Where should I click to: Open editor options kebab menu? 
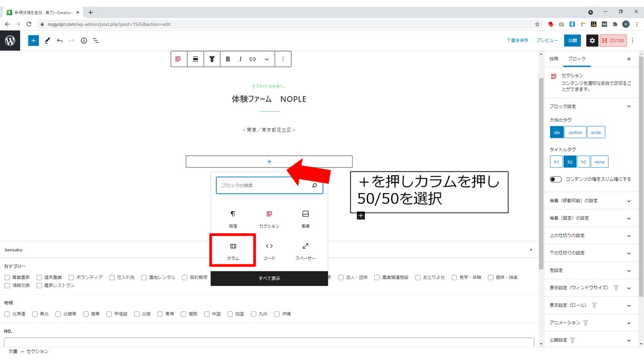click(x=633, y=41)
